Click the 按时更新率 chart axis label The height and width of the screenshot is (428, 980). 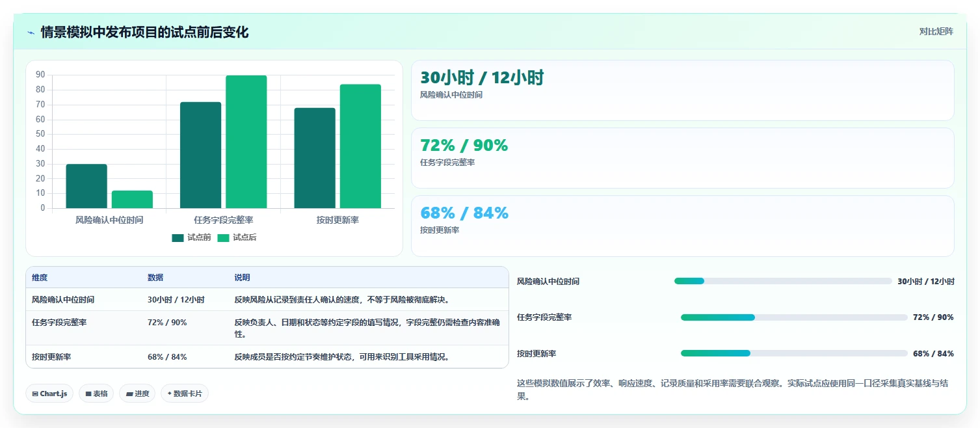338,220
